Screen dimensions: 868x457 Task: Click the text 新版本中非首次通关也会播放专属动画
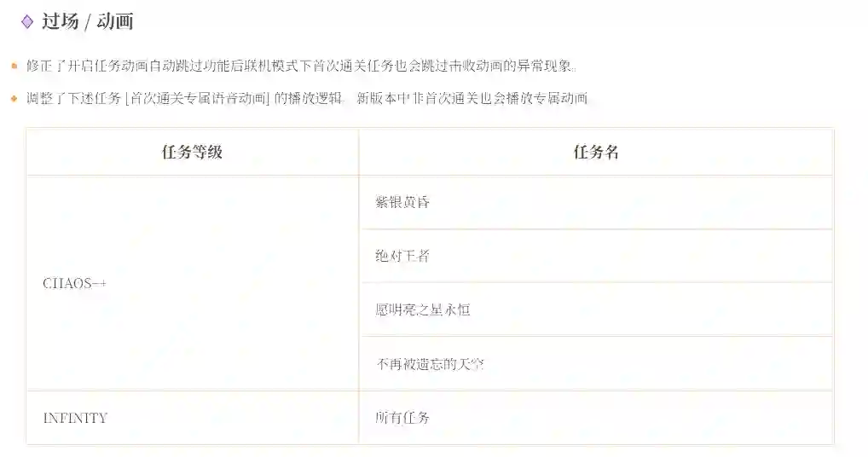[472, 99]
